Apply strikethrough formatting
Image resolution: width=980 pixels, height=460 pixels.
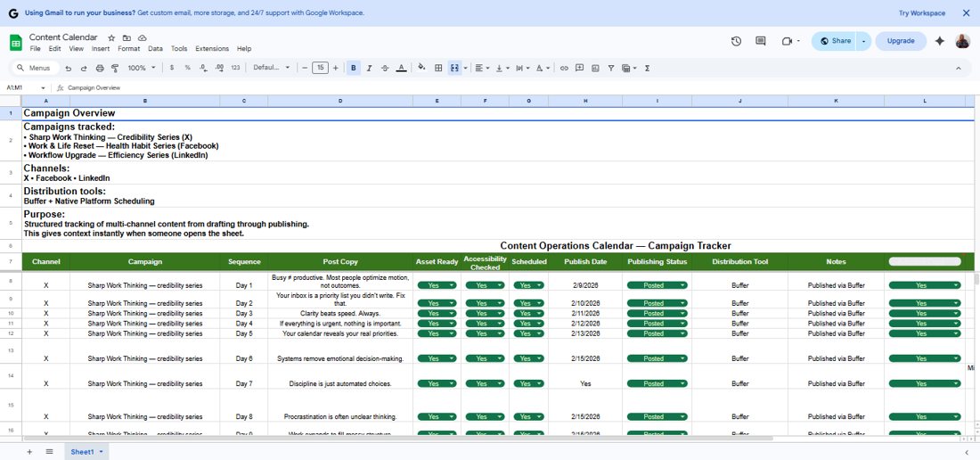click(x=385, y=68)
